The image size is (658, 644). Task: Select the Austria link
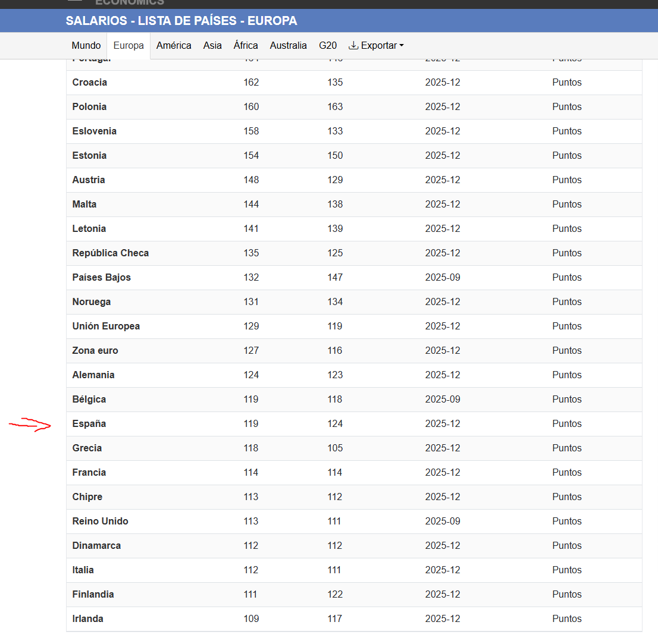pos(89,180)
